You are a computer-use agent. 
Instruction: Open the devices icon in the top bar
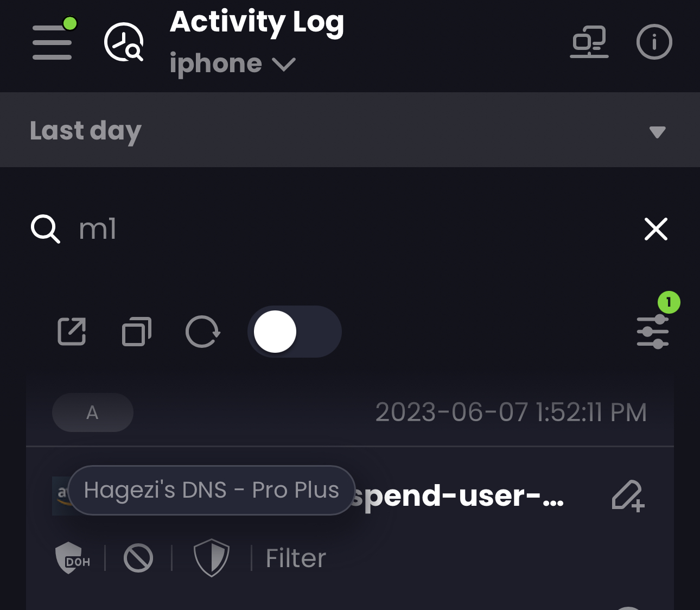point(590,41)
